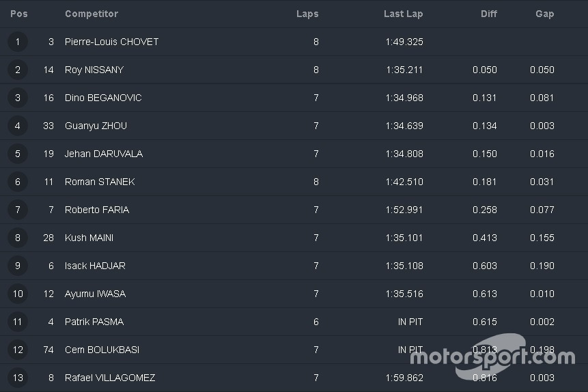
Task: Click the position 12 circle badge
Action: (18, 350)
